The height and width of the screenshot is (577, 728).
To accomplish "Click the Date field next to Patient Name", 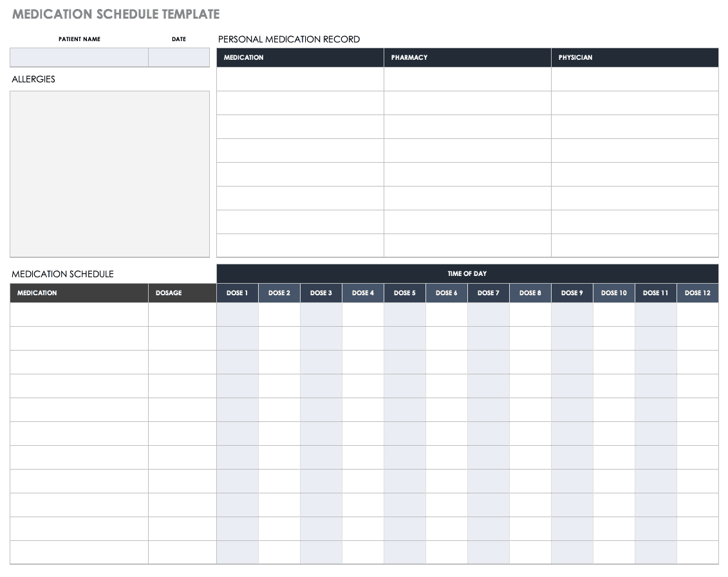I will 179,57.
